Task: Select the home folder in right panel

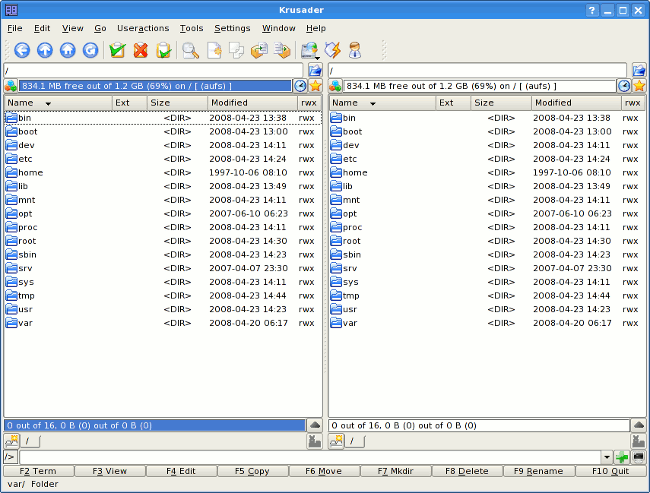Action: pyautogui.click(x=487, y=172)
